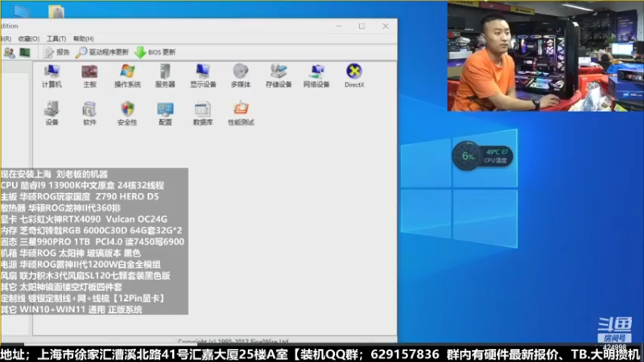Open the 软件 (Software) category icon
Screen dimensions: 644x362
(89, 113)
